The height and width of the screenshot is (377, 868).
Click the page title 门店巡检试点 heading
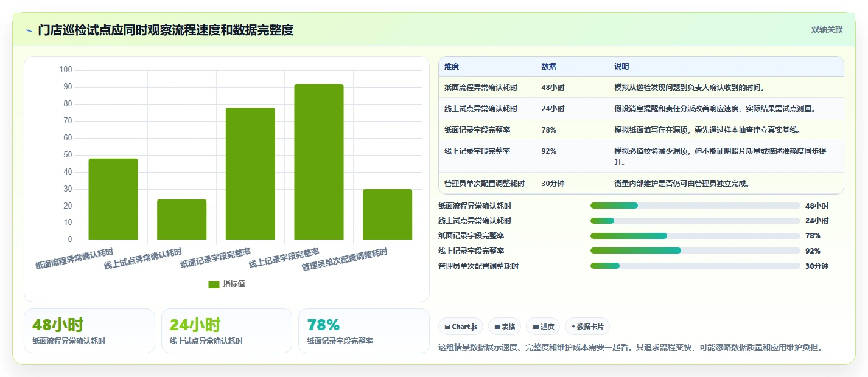click(x=166, y=30)
